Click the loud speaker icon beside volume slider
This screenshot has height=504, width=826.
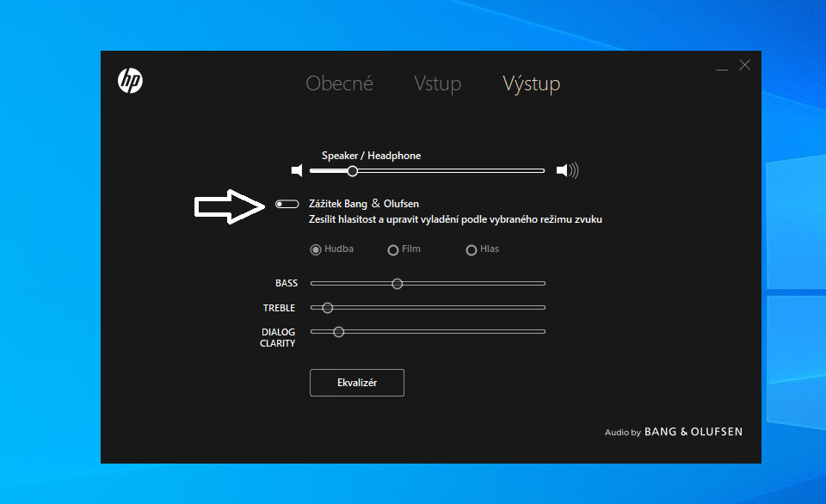[x=567, y=170]
